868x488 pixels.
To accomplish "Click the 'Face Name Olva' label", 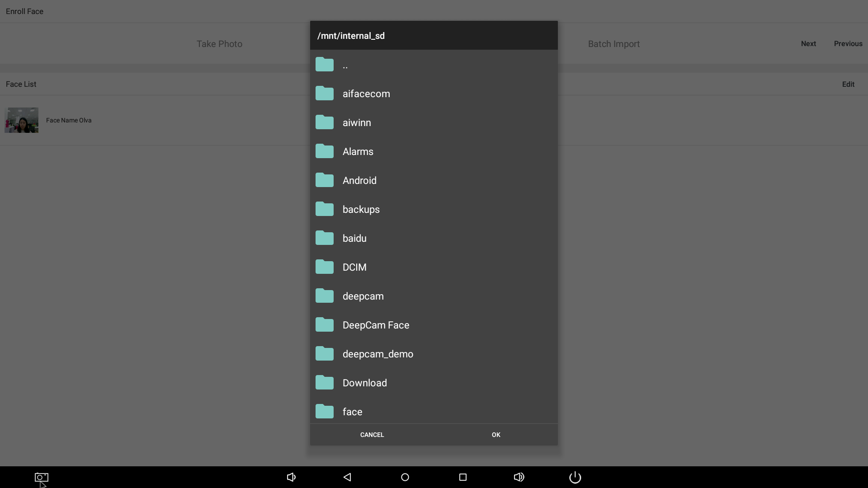I will pos(69,120).
